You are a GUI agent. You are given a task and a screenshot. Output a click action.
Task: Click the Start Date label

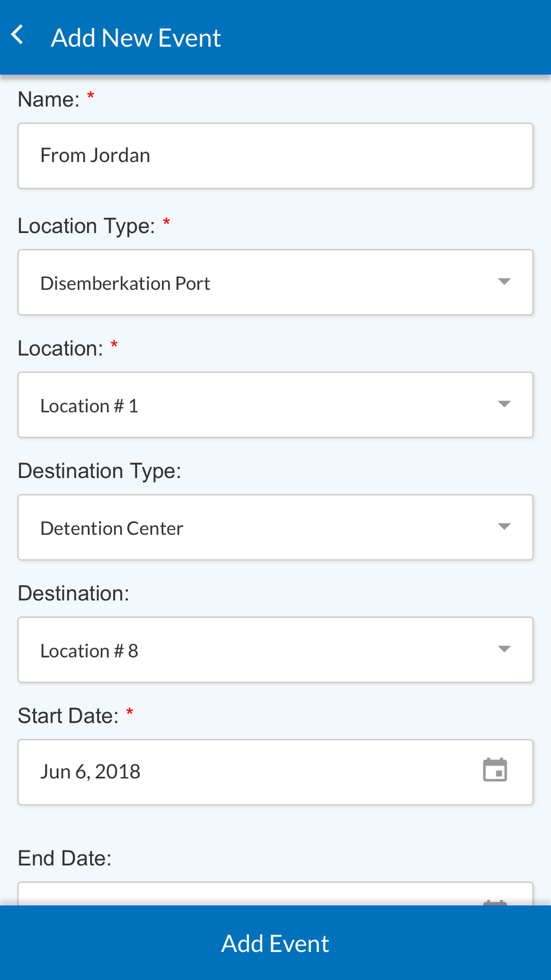(68, 715)
